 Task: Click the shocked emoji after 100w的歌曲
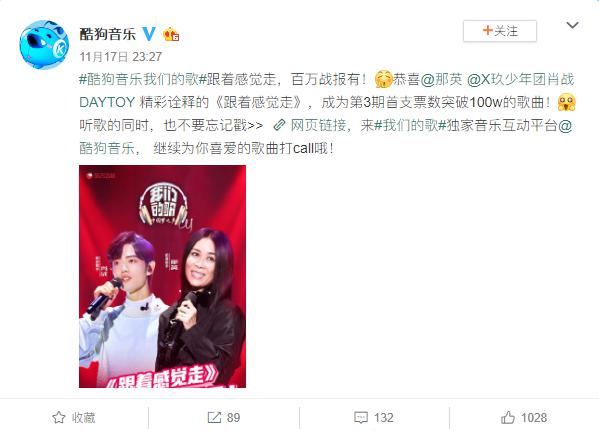point(567,102)
